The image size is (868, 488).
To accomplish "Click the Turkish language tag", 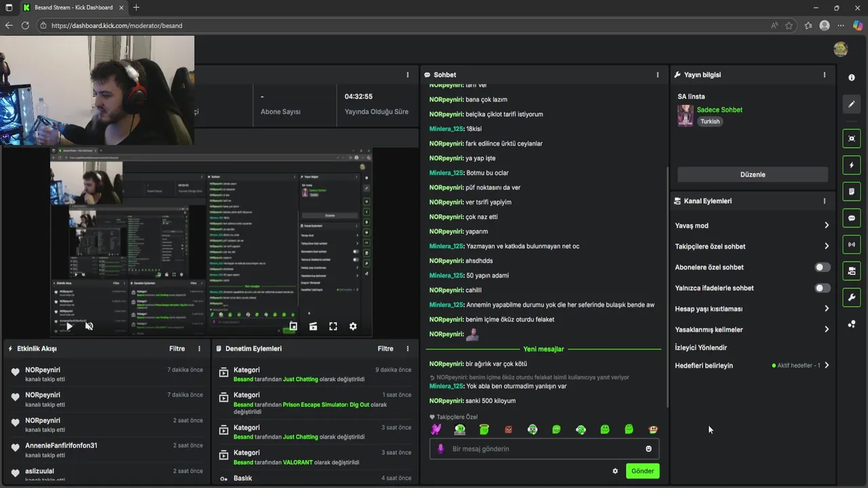I will (x=710, y=122).
